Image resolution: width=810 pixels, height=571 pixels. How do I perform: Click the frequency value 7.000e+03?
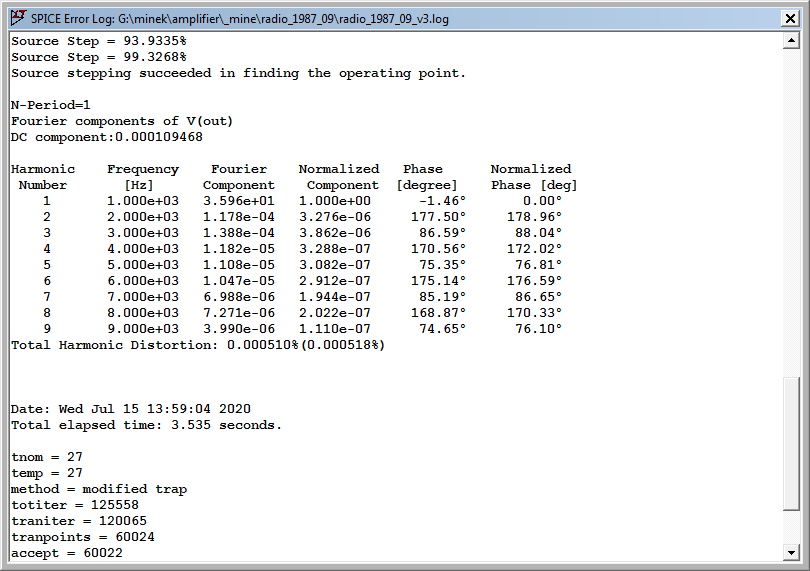click(x=143, y=298)
